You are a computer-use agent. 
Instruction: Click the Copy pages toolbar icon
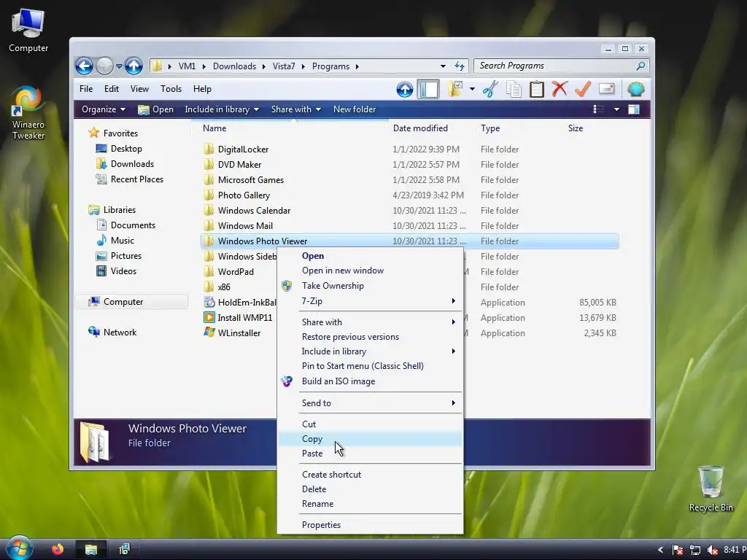[514, 89]
